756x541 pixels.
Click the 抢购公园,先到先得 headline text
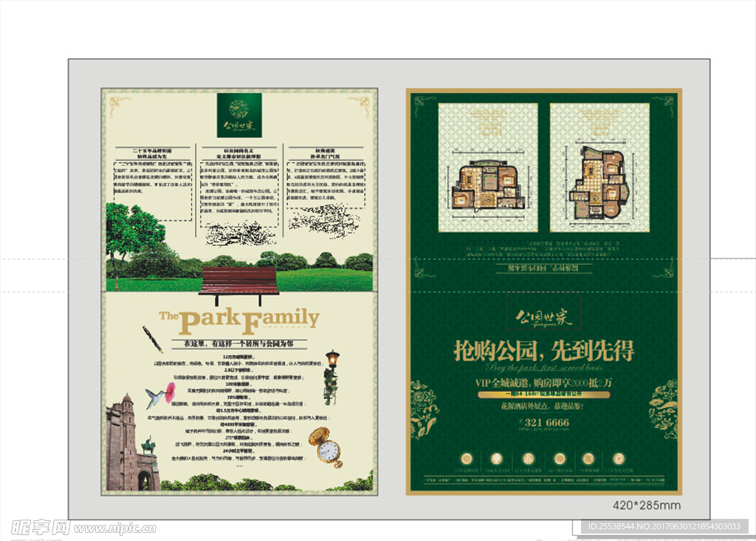543,351
